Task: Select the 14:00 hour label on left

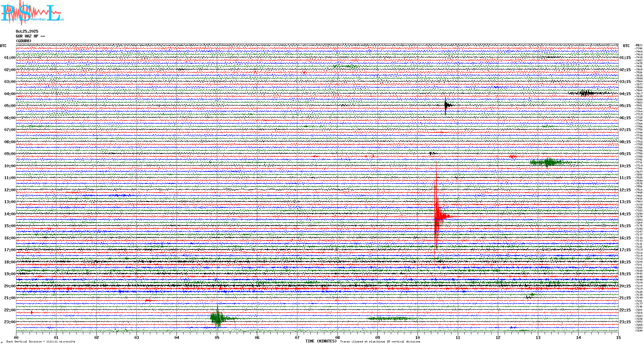Action: click(x=10, y=214)
